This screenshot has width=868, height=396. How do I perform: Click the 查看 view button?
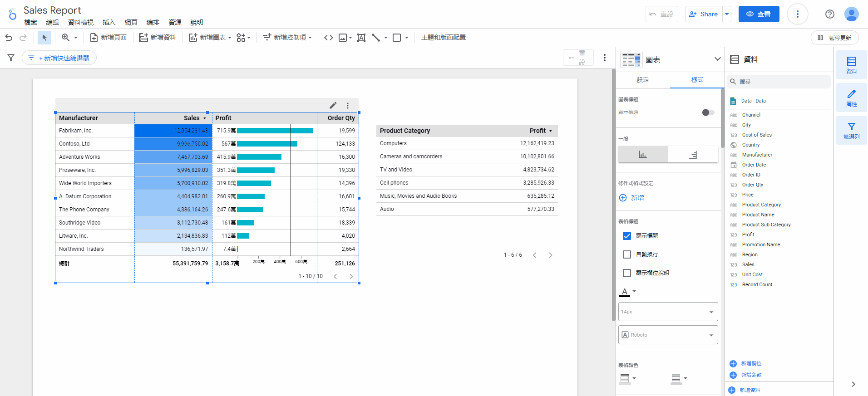click(759, 14)
